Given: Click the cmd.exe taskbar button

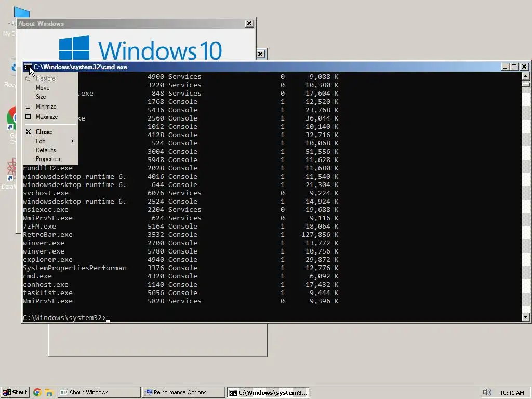Looking at the screenshot, I should pyautogui.click(x=269, y=392).
